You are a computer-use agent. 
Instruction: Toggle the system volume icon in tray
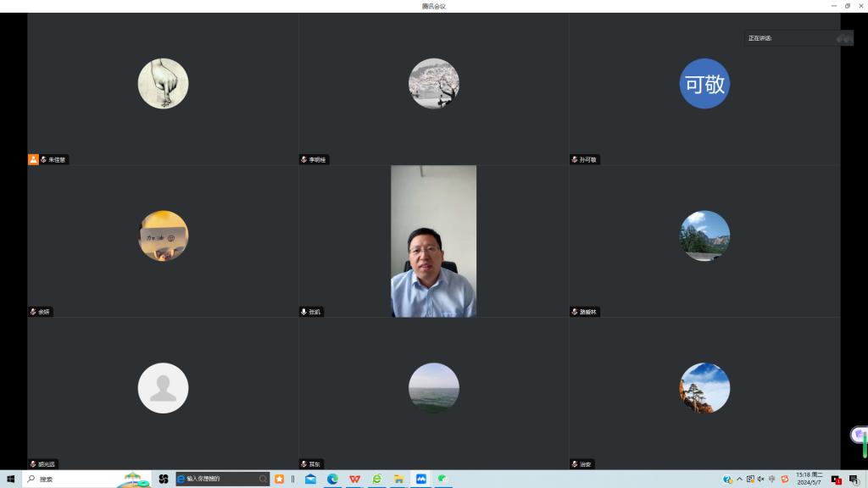[x=760, y=479]
